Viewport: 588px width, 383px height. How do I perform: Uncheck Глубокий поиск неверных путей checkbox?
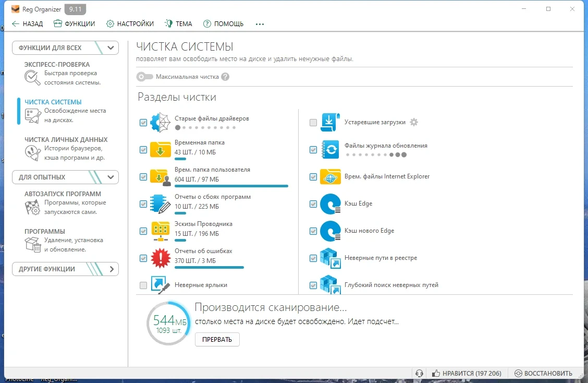tap(313, 285)
